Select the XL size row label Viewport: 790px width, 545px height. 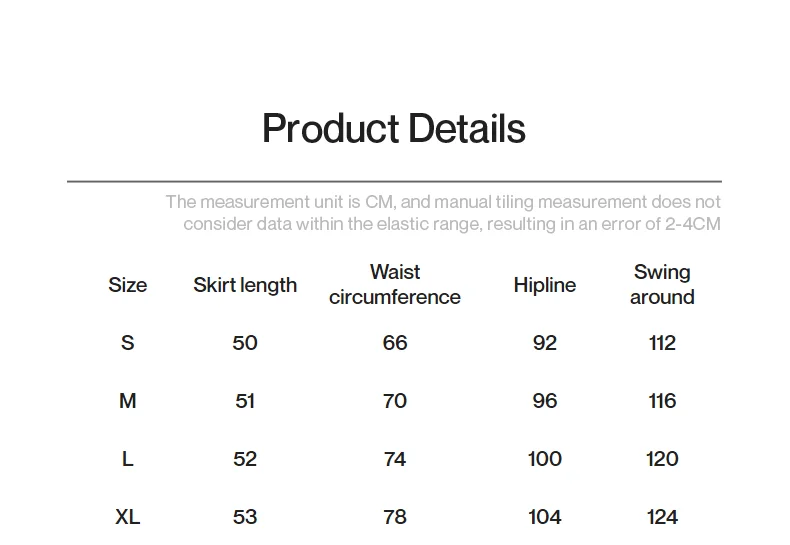tap(127, 517)
